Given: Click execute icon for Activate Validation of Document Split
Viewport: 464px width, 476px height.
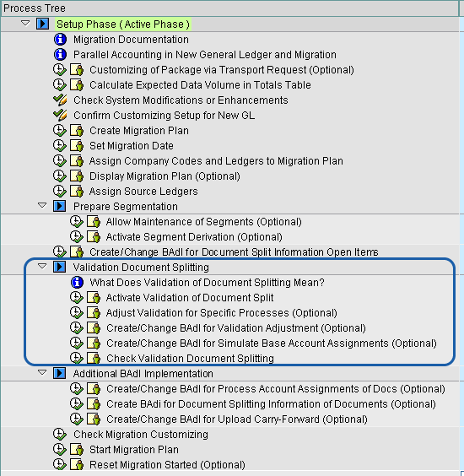Looking at the screenshot, I should click(77, 297).
